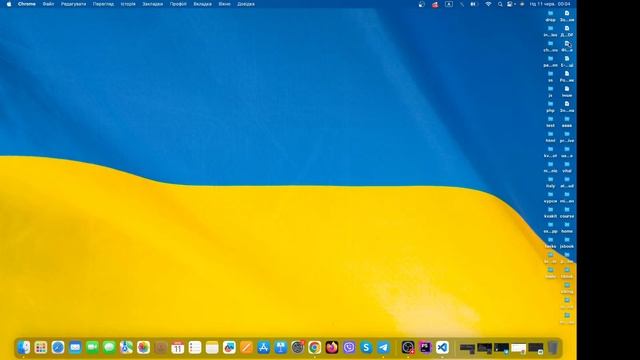This screenshot has width=640, height=360.
Task: Click the date and time in menu bar
Action: 550,4
